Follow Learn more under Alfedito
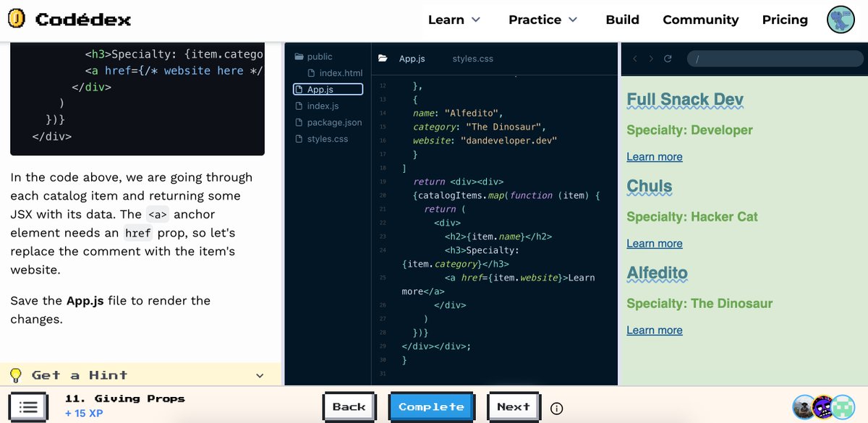Viewport: 868px width, 423px height. point(655,330)
